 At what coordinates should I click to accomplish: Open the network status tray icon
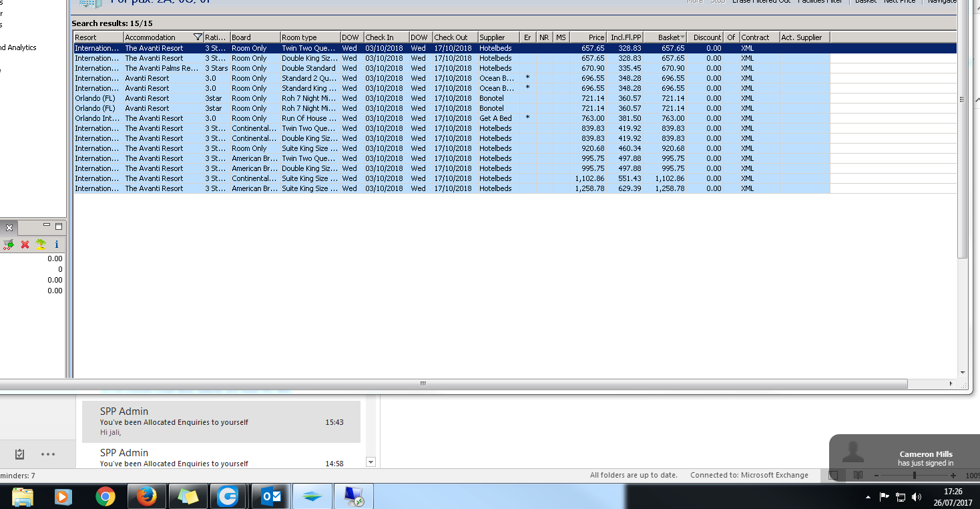coord(900,497)
